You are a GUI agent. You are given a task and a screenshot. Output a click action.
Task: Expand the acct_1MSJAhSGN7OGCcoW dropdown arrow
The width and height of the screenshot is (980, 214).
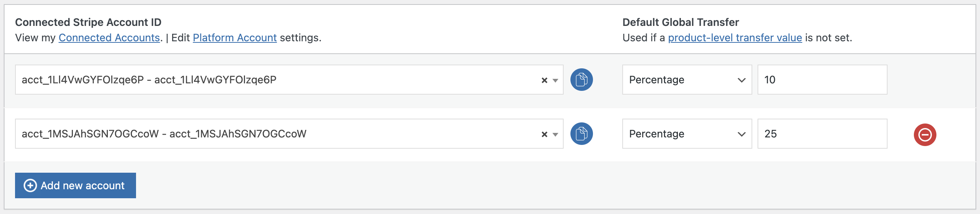(555, 134)
